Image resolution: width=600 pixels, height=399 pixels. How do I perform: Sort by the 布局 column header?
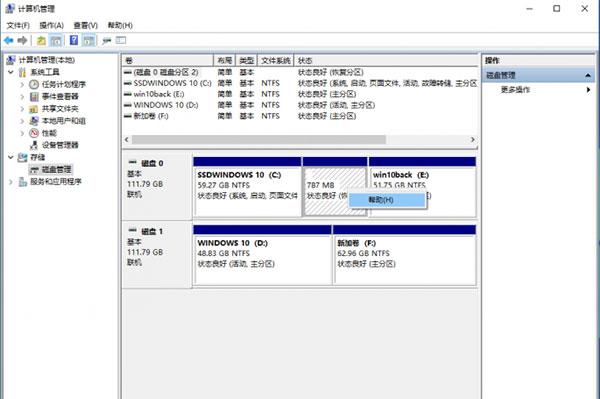225,60
